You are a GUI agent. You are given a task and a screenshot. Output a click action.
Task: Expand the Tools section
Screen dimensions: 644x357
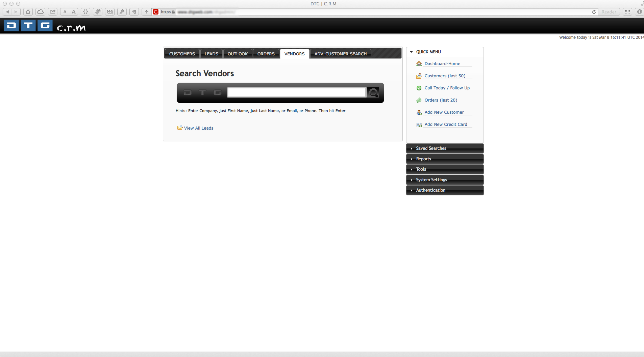(445, 169)
